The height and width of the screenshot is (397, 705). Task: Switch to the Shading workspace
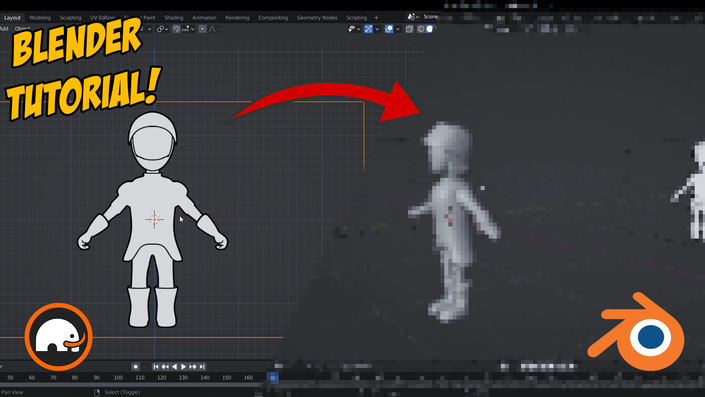[x=174, y=18]
